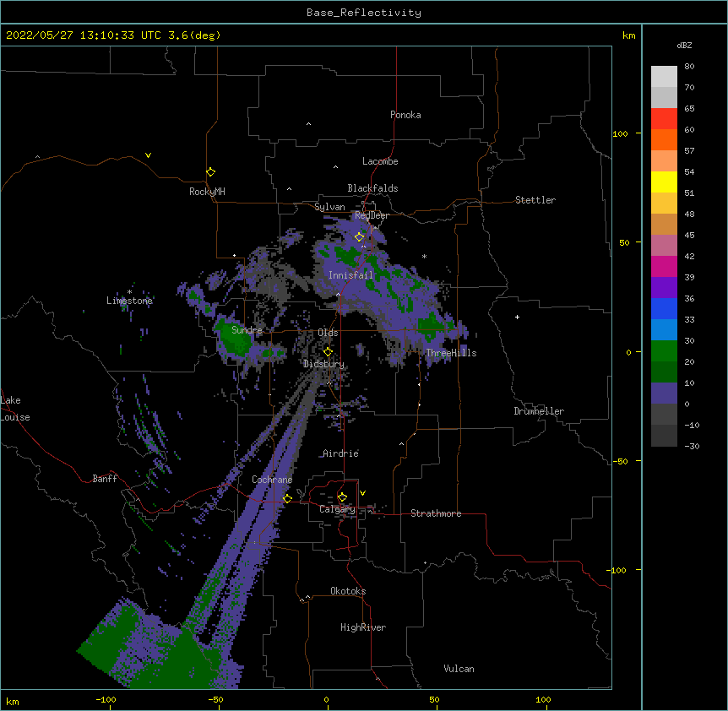Click the Okotoks label
The image size is (728, 711).
point(348,591)
